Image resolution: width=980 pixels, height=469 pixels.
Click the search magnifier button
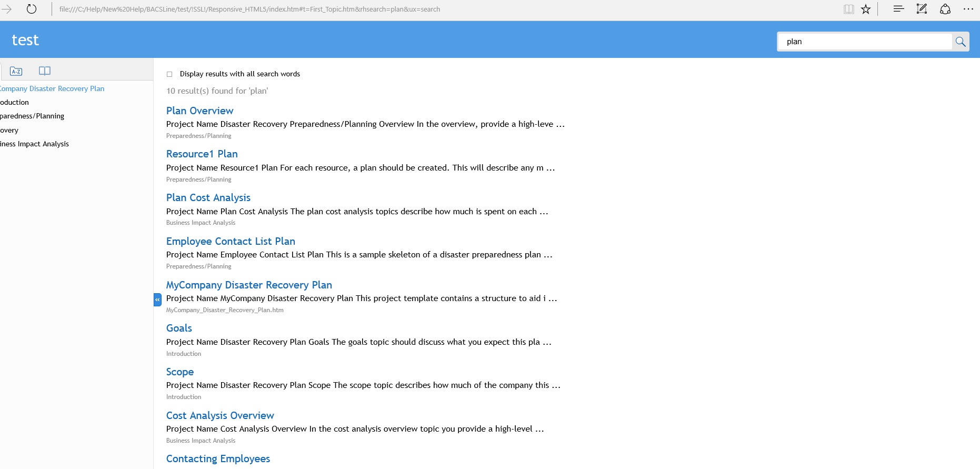click(x=961, y=42)
